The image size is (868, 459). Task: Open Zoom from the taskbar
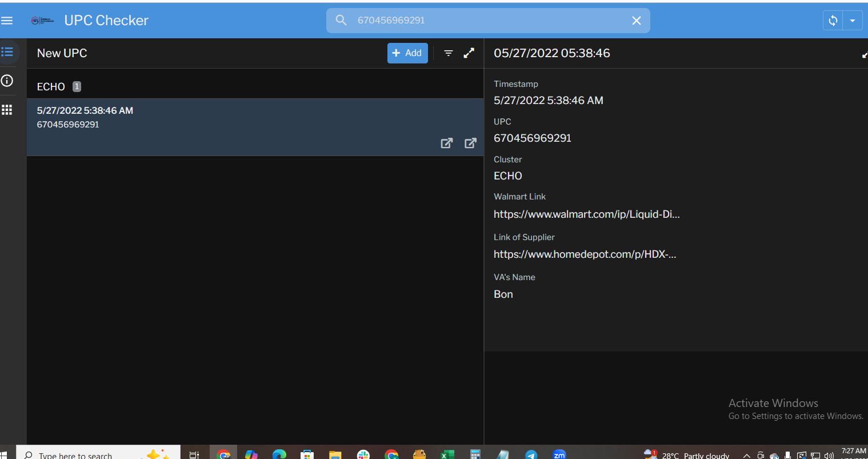click(x=559, y=454)
